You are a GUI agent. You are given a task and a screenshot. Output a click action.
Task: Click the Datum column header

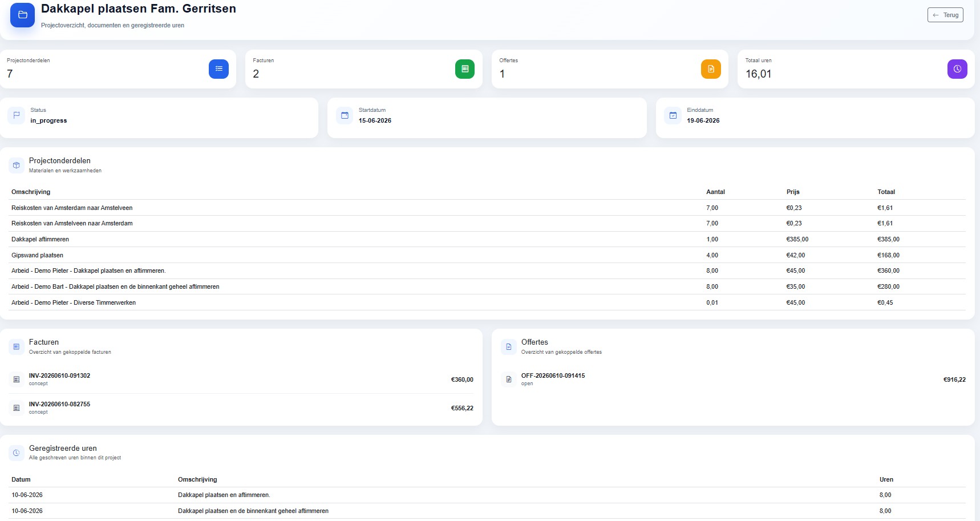(21, 479)
